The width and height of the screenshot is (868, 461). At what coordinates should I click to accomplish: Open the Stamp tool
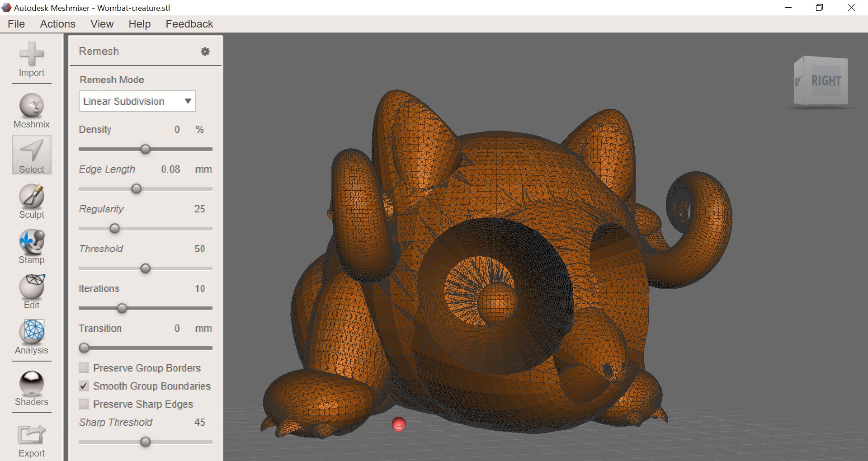(31, 245)
